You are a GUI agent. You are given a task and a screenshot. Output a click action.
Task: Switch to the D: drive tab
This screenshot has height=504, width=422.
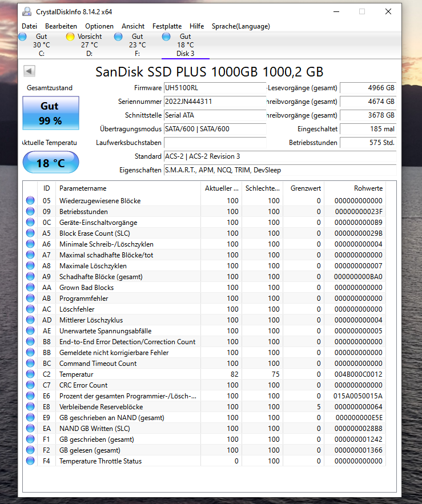[x=89, y=45]
